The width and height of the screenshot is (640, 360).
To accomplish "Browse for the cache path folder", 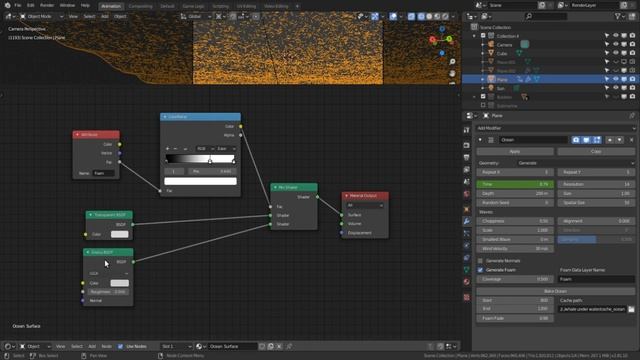I will tap(631, 309).
